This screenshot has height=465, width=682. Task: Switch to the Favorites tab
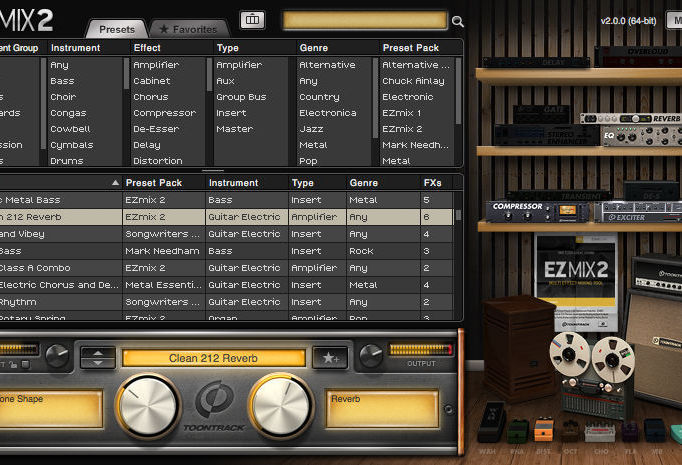tap(190, 29)
